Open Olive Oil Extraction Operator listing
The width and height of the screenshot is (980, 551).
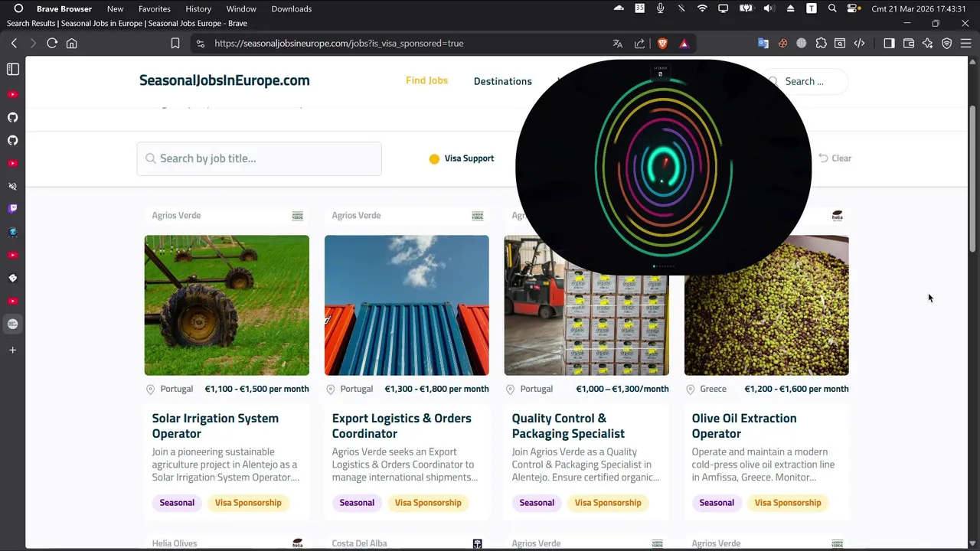pyautogui.click(x=744, y=425)
